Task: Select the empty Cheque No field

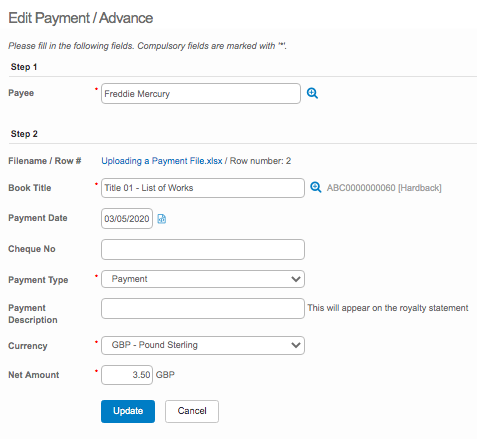Action: pyautogui.click(x=203, y=249)
